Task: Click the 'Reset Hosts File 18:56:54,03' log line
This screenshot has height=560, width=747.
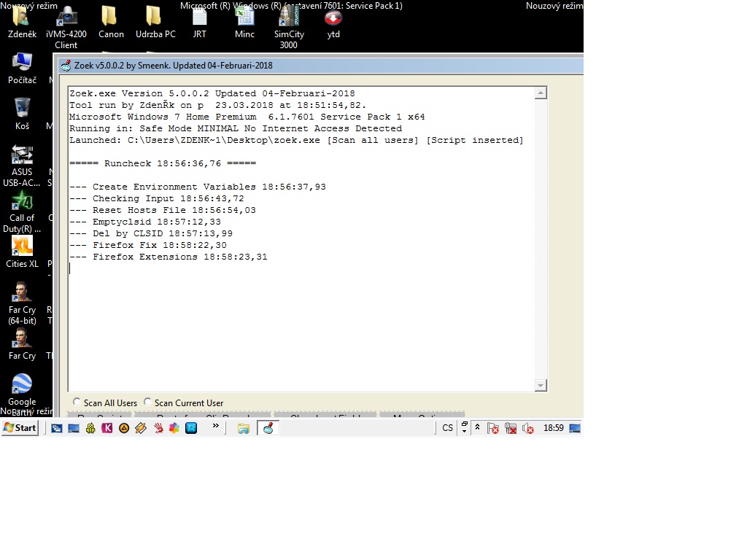Action: coord(163,211)
